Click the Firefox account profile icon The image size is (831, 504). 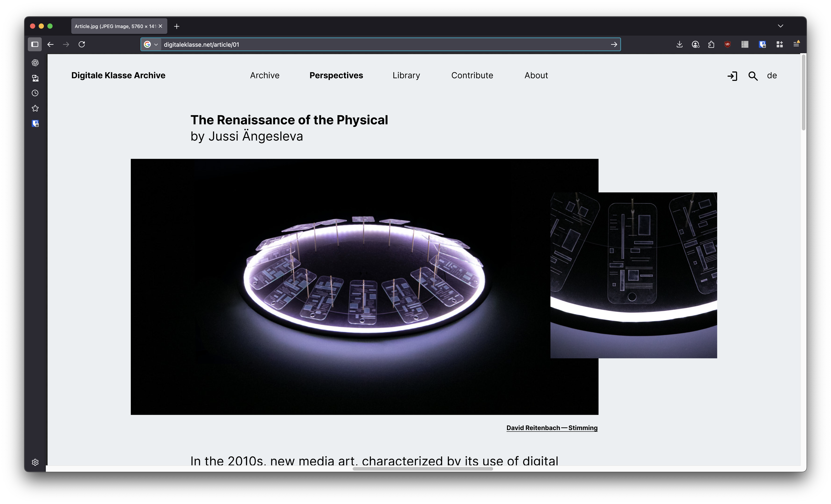(695, 44)
